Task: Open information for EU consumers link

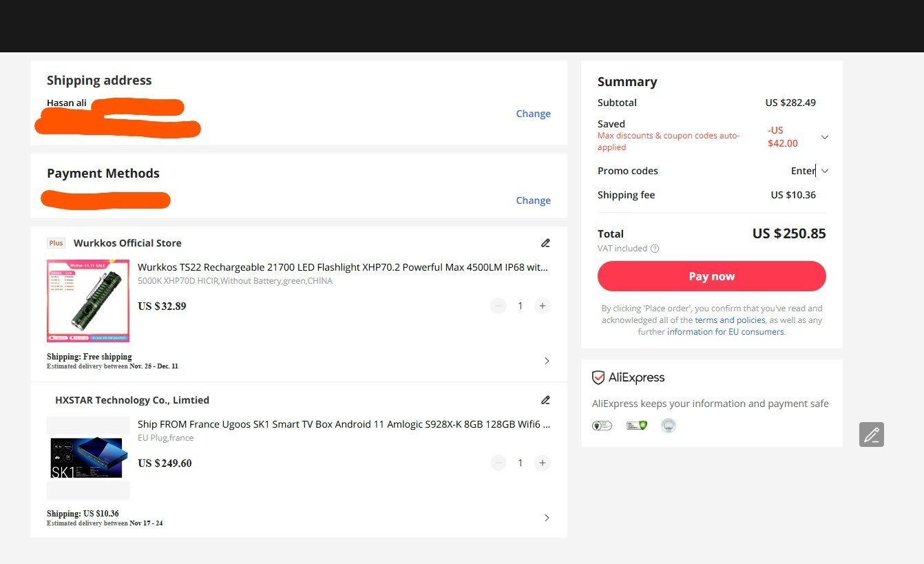Action: click(x=726, y=332)
